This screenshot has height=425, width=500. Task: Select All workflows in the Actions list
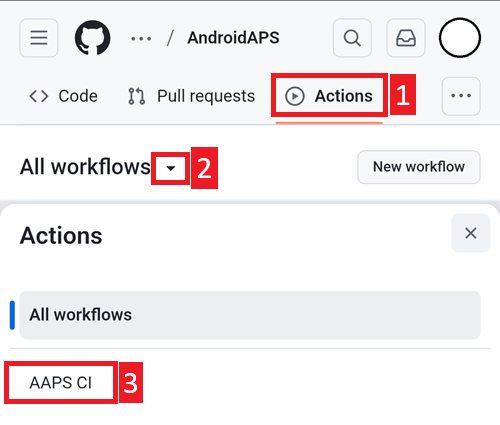[x=250, y=315]
